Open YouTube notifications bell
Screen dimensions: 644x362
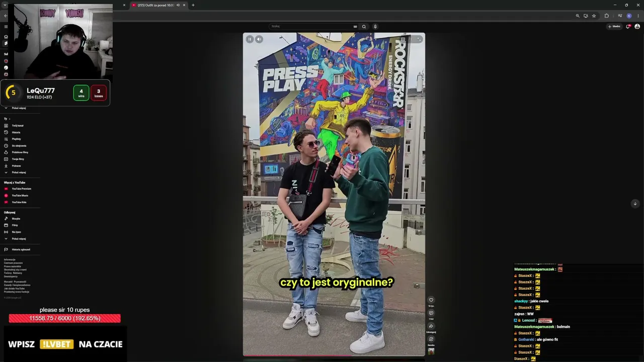point(628,27)
